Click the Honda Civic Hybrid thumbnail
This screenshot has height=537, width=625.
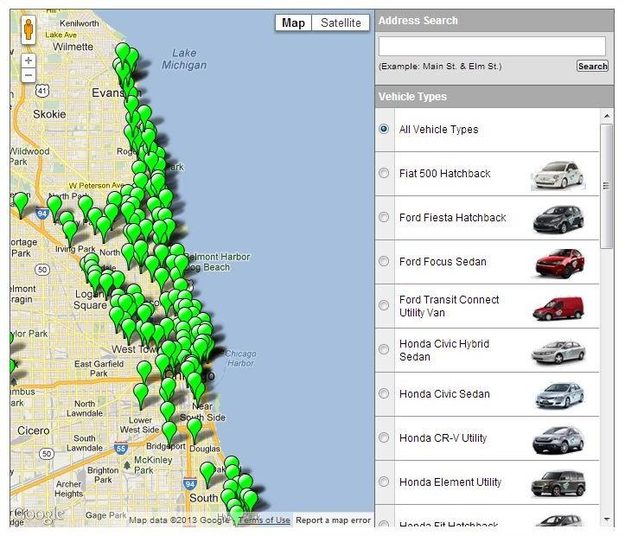[x=558, y=352]
